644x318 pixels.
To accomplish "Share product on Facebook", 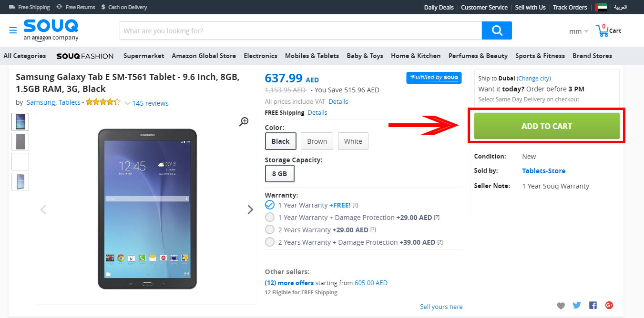I will point(593,306).
